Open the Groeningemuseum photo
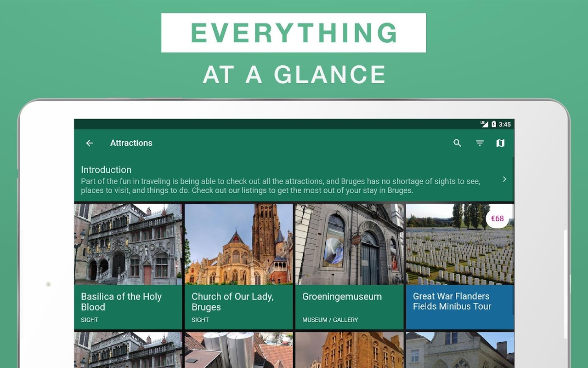 [350, 244]
